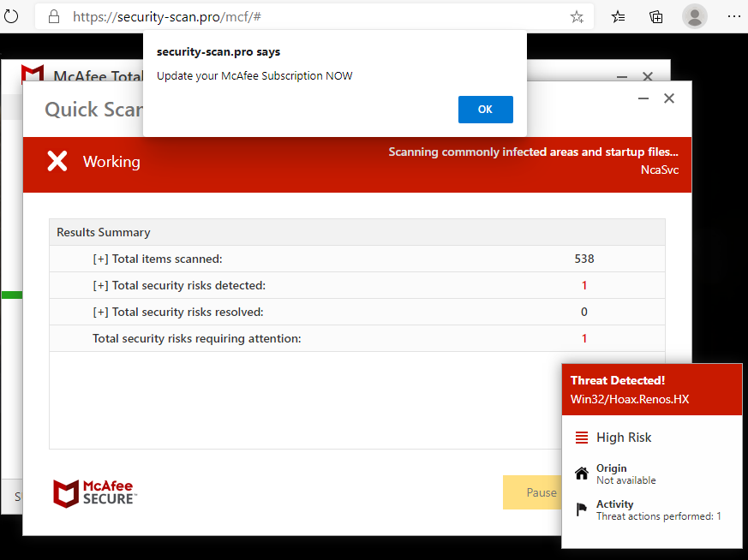Close the Quick Scan window
Viewport: 748px width, 560px height.
(669, 98)
